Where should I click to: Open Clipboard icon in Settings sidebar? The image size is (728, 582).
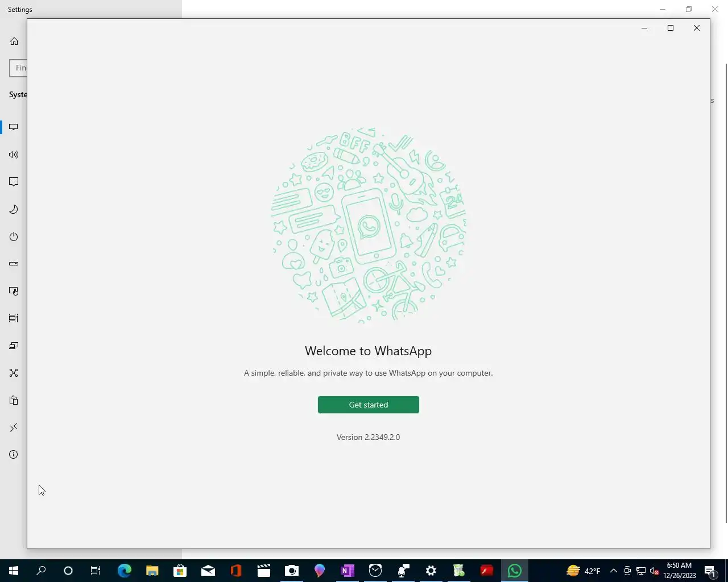coord(14,400)
